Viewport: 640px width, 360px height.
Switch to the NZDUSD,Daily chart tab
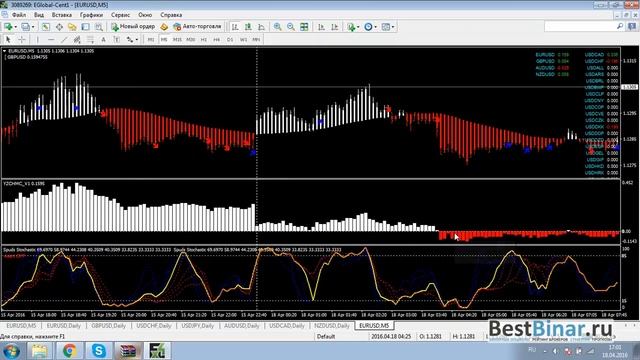click(332, 326)
